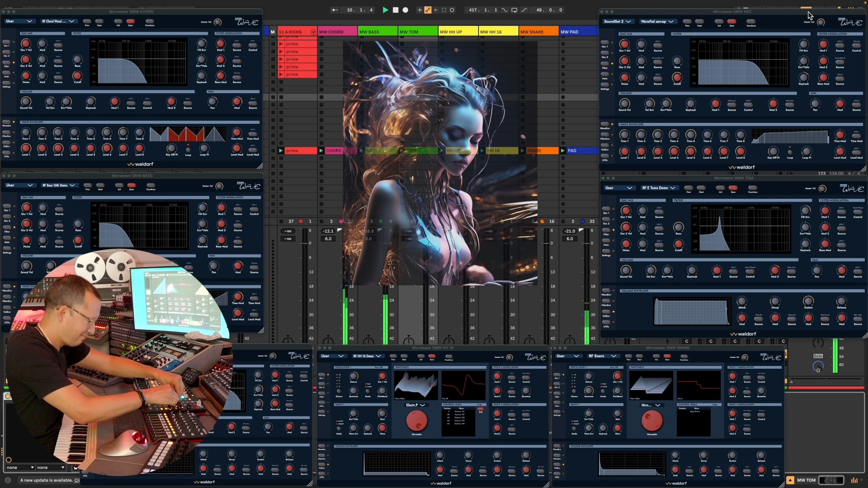Click the Functions button in MW PAD window
The width and height of the screenshot is (868, 488).
point(751,22)
